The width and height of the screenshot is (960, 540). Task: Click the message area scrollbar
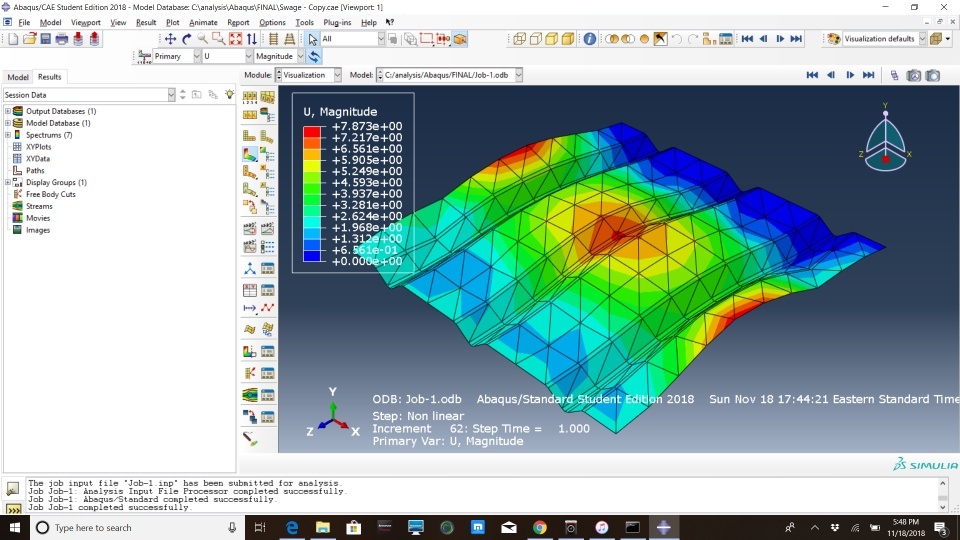[943, 495]
